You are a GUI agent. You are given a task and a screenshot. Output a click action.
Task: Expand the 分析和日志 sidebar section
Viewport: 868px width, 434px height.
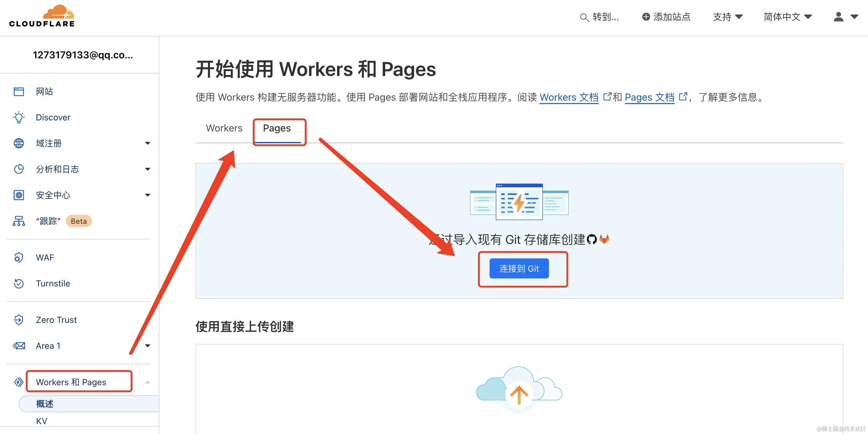pos(147,169)
